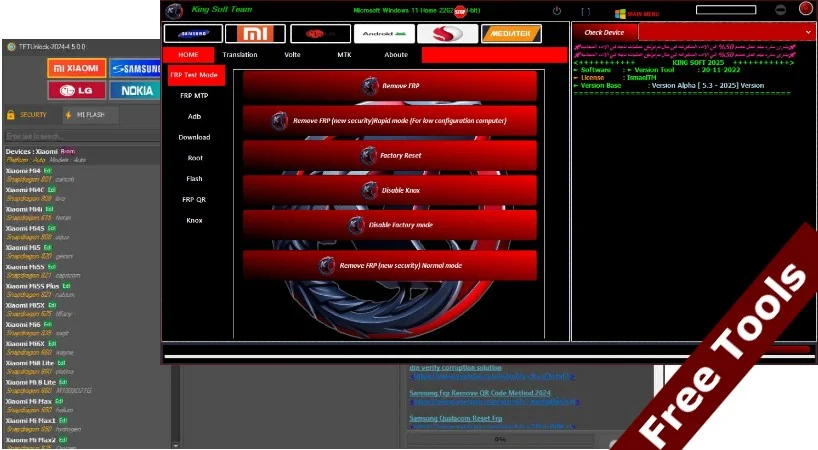Click the Remove FRP button
This screenshot has height=450, width=818.
click(390, 87)
